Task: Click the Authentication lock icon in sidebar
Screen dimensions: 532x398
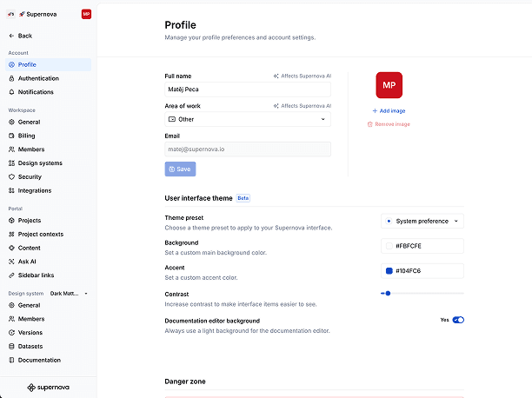Action: [11, 78]
